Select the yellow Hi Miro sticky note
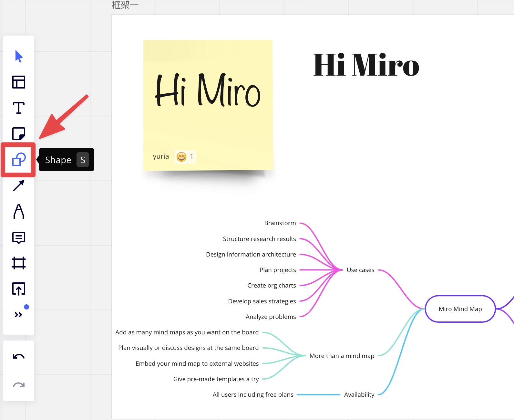Viewport: 514px width, 420px height. pos(208,105)
